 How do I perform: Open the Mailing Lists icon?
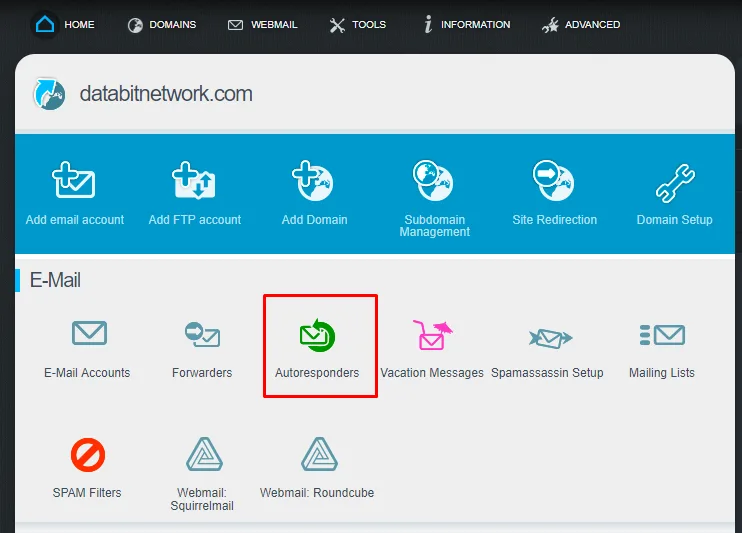[661, 335]
